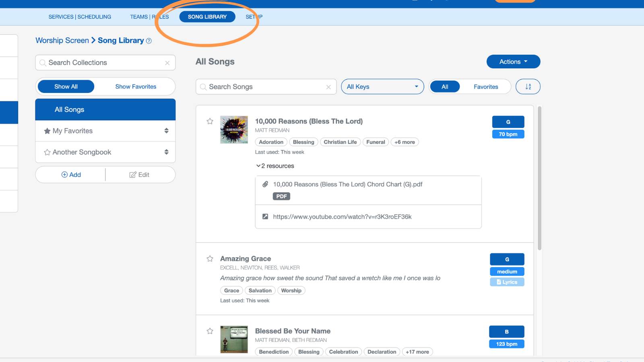
Task: Click the G key badge for 10,000 Reasons
Action: (x=508, y=122)
